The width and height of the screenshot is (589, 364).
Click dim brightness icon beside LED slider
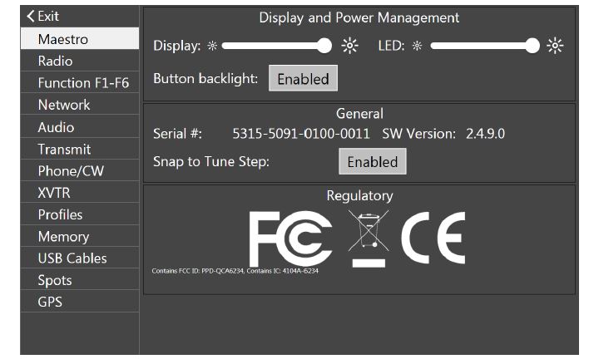click(417, 46)
